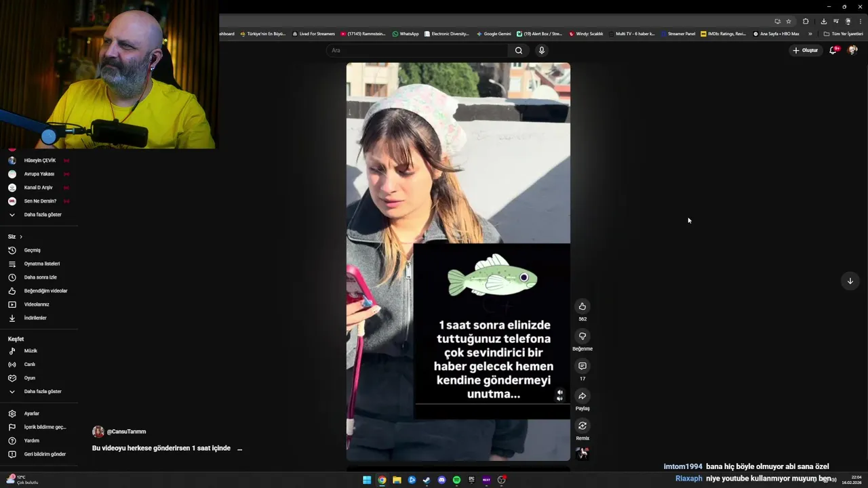
Task: Focus the Ara search field
Action: coord(417,50)
